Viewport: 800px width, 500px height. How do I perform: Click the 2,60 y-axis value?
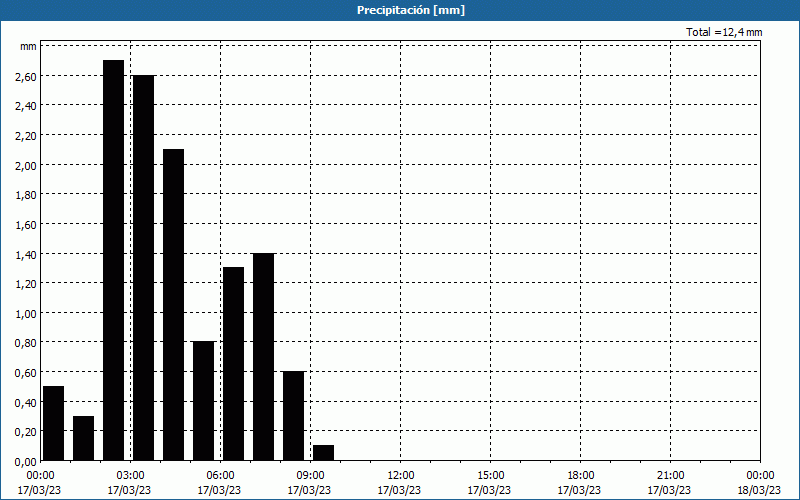[26, 77]
